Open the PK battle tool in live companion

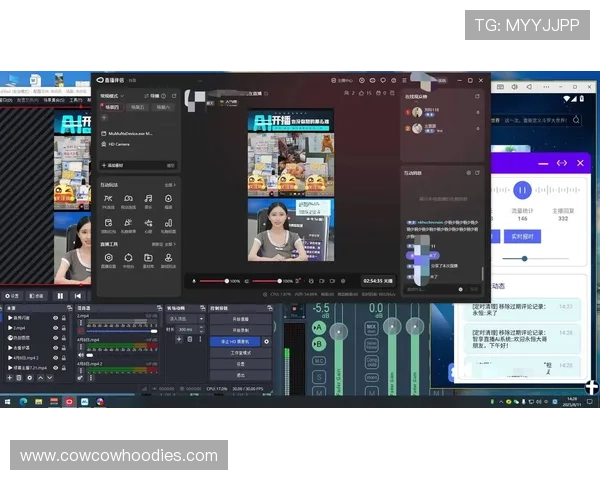point(108,199)
